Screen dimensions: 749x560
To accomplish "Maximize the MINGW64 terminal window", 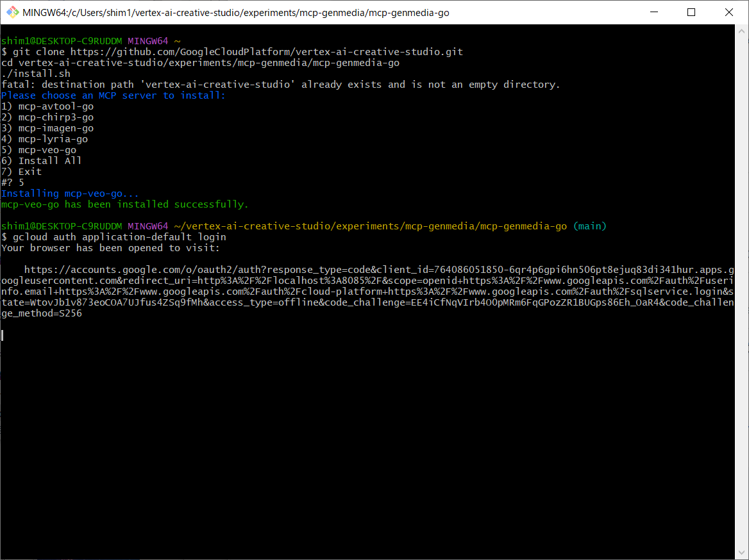I will (691, 12).
